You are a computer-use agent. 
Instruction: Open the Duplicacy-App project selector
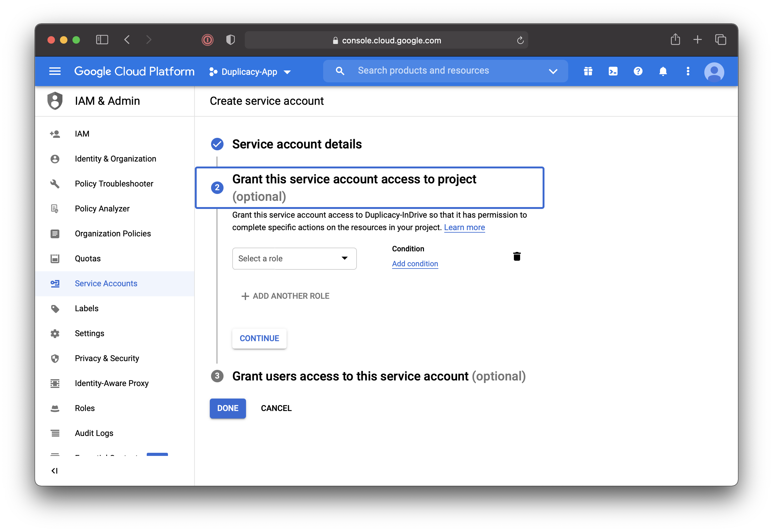(x=250, y=72)
